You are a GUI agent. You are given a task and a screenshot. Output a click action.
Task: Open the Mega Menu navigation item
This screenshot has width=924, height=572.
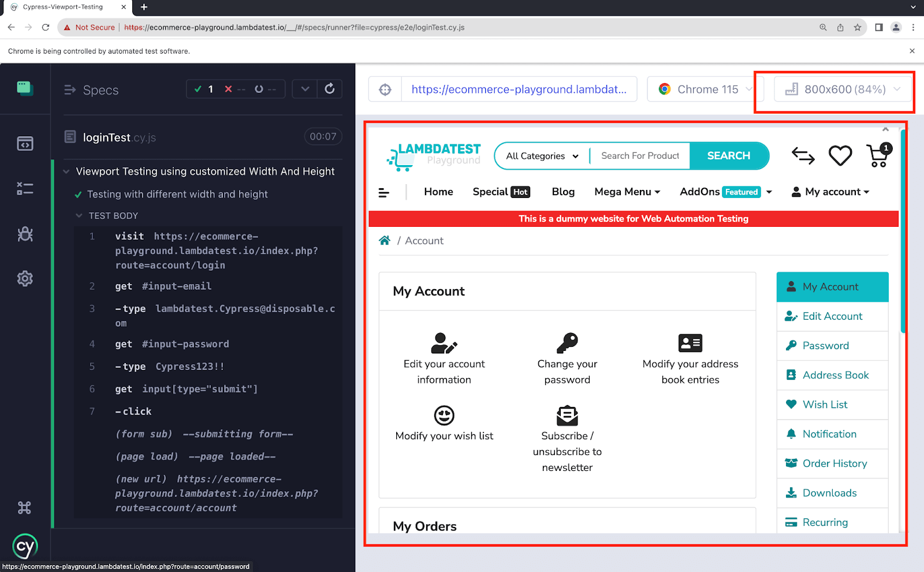[627, 192]
